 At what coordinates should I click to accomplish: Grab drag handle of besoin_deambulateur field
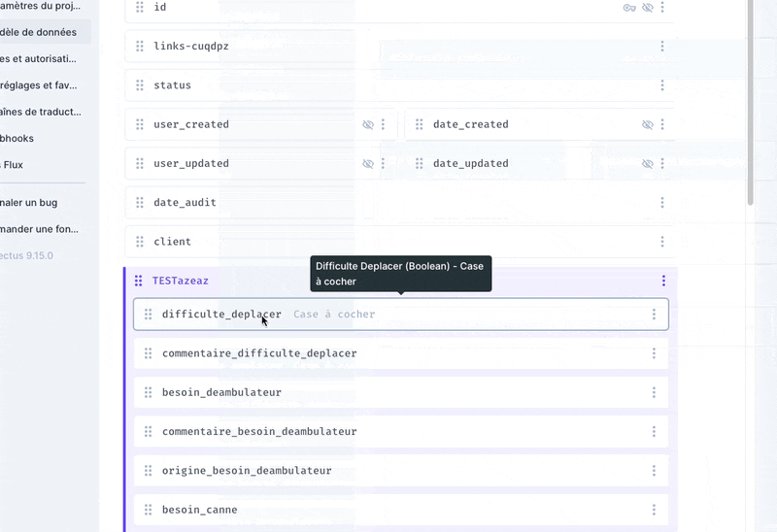pyautogui.click(x=149, y=392)
